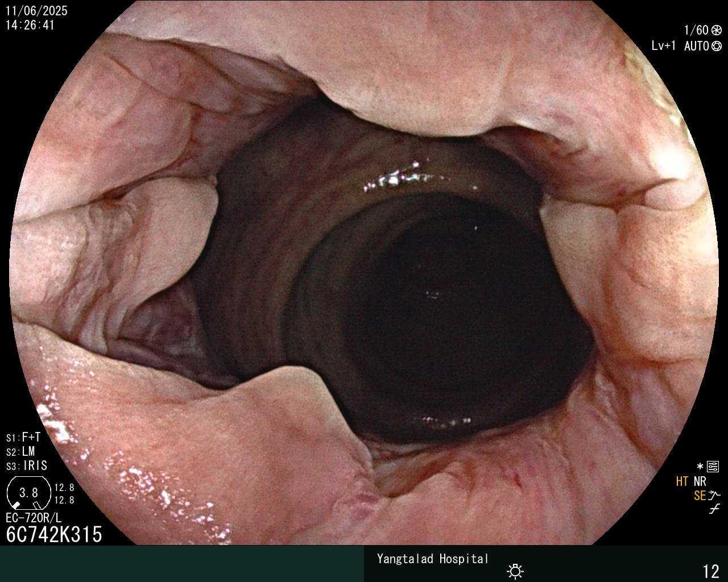The image size is (728, 582).
Task: Click the upper 12.8 diameter value
Action: point(64,488)
